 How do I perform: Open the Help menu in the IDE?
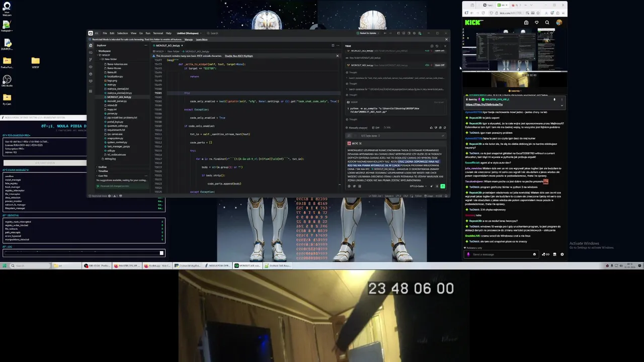[169, 33]
